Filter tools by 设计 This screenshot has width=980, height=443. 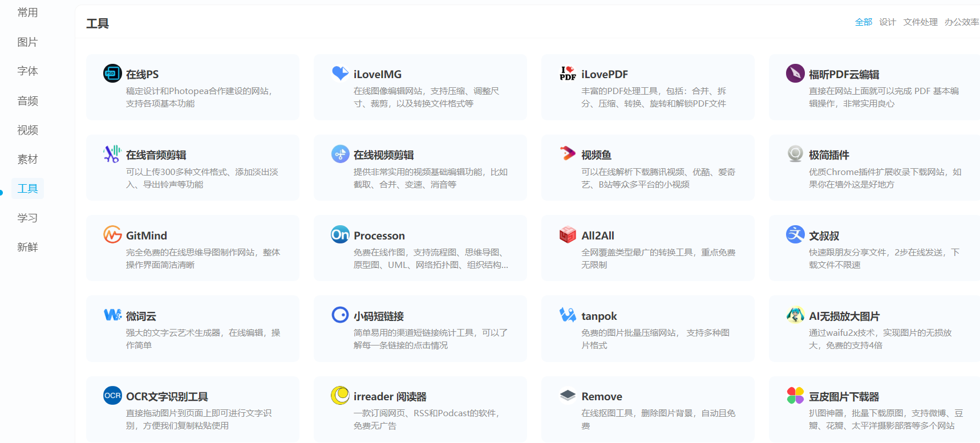pyautogui.click(x=888, y=22)
